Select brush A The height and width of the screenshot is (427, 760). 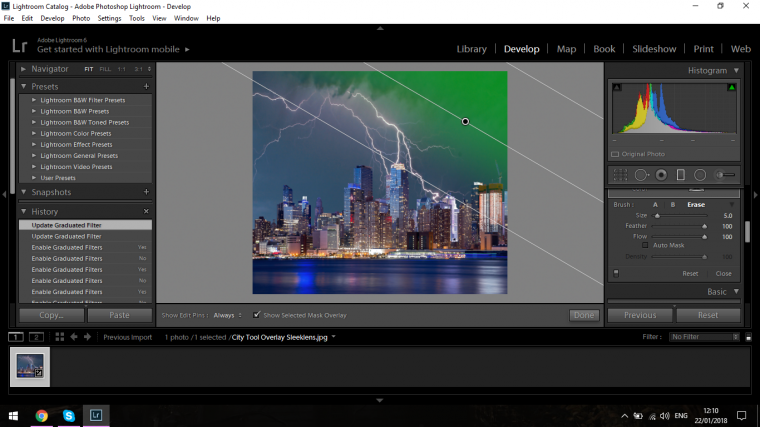tap(655, 205)
